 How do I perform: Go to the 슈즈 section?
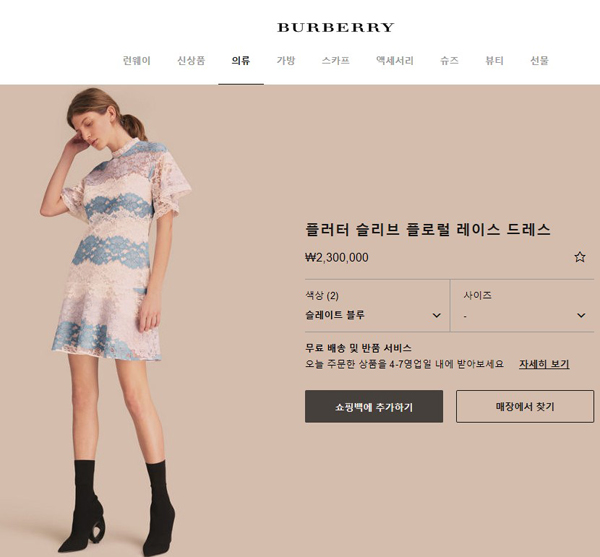tap(449, 60)
